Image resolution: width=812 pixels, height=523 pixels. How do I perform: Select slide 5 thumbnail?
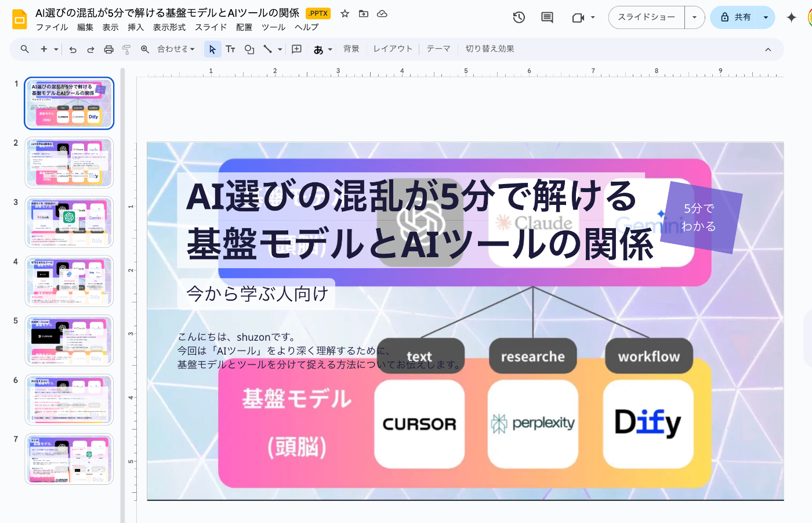click(69, 341)
